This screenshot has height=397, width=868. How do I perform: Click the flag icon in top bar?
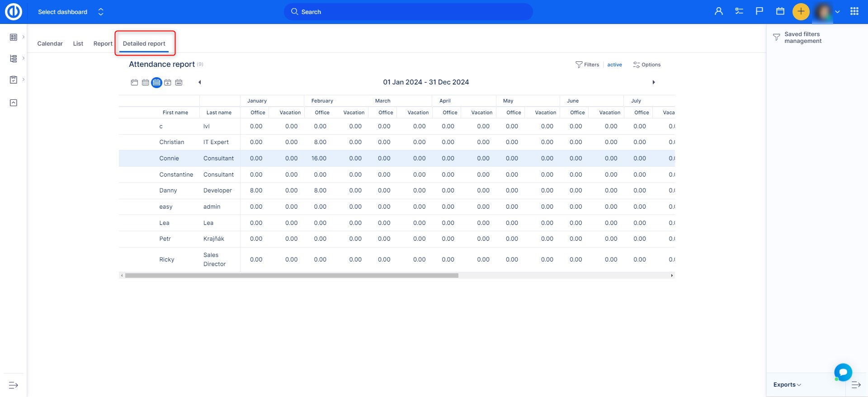point(759,12)
